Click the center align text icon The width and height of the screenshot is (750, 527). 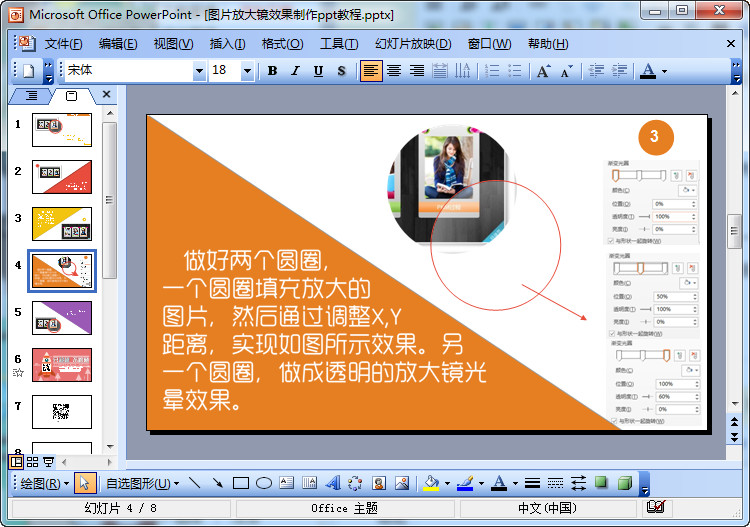point(394,71)
